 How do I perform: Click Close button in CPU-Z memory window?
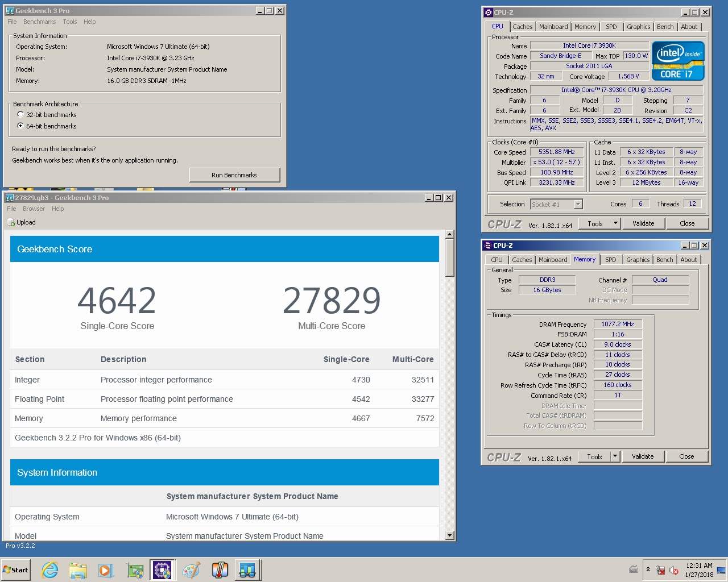click(687, 456)
